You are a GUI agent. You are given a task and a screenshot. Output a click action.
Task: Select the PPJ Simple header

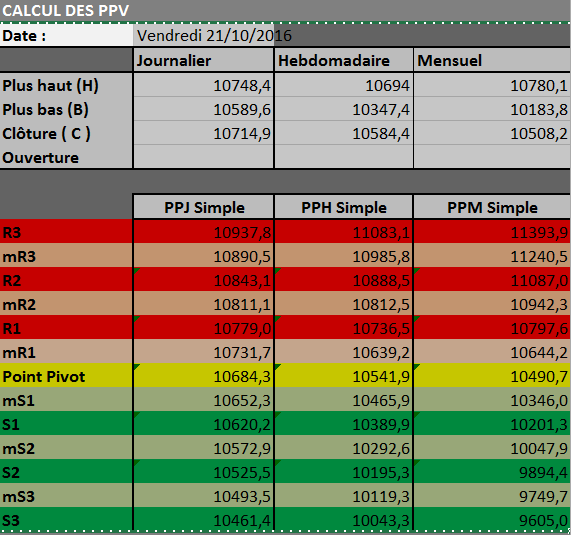(204, 207)
